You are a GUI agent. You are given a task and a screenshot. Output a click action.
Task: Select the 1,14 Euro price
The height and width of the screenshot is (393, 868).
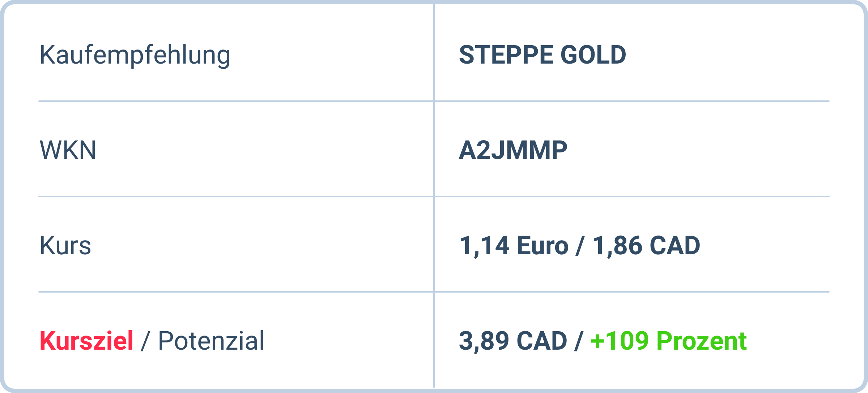coord(514,246)
